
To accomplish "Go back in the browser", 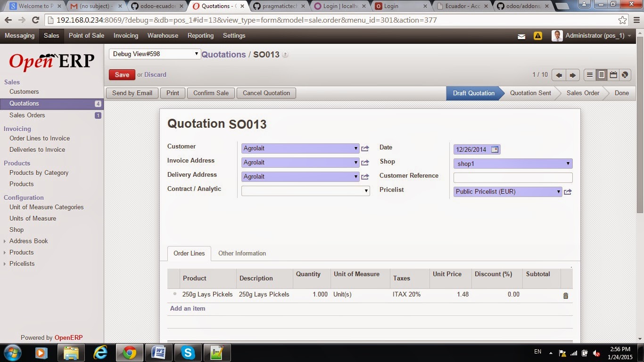I will 8,20.
